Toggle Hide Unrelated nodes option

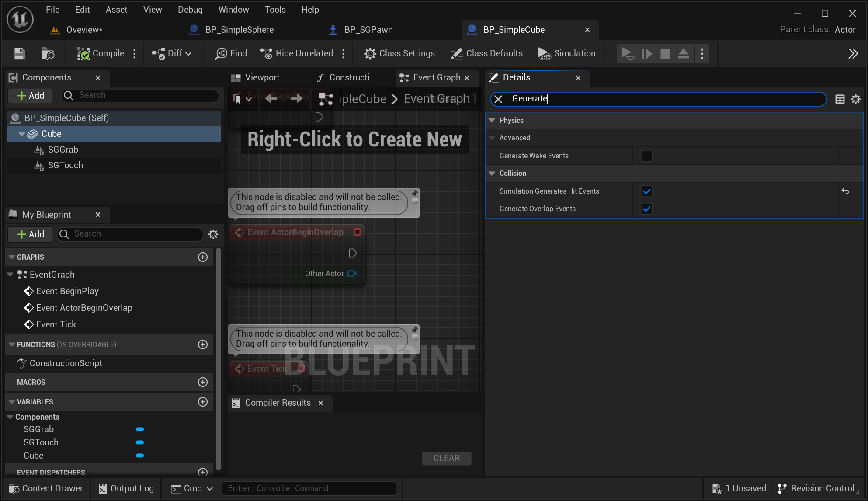point(297,54)
